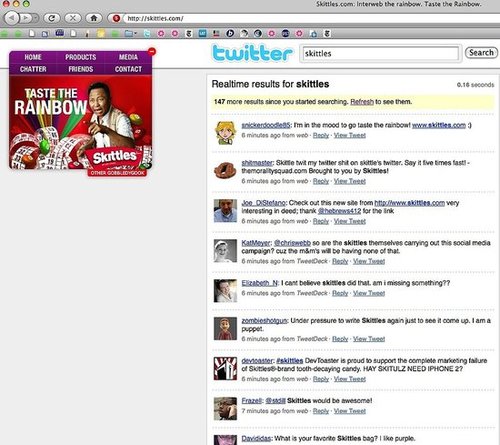Select MEDIA in the Skittles menu

[128, 57]
